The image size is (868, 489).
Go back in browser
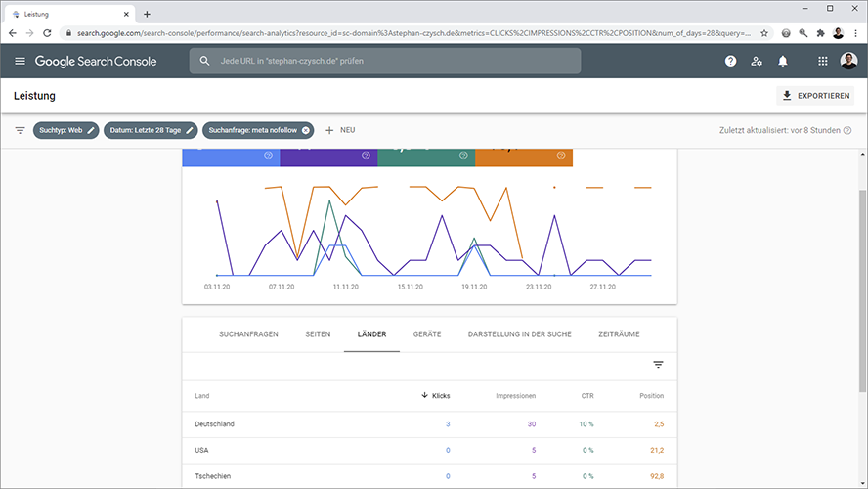[x=12, y=33]
